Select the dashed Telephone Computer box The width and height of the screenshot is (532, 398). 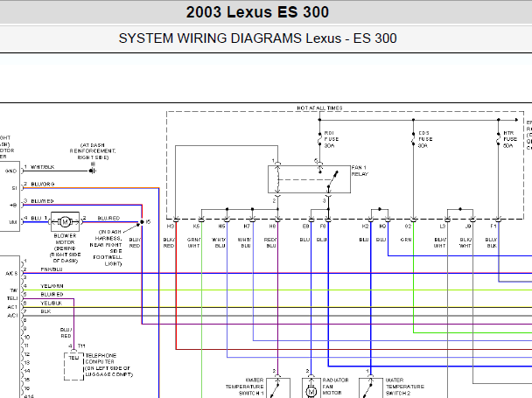pyautogui.click(x=73, y=367)
